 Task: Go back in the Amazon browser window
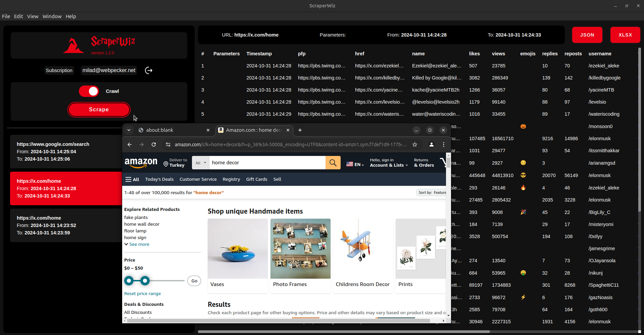130,145
